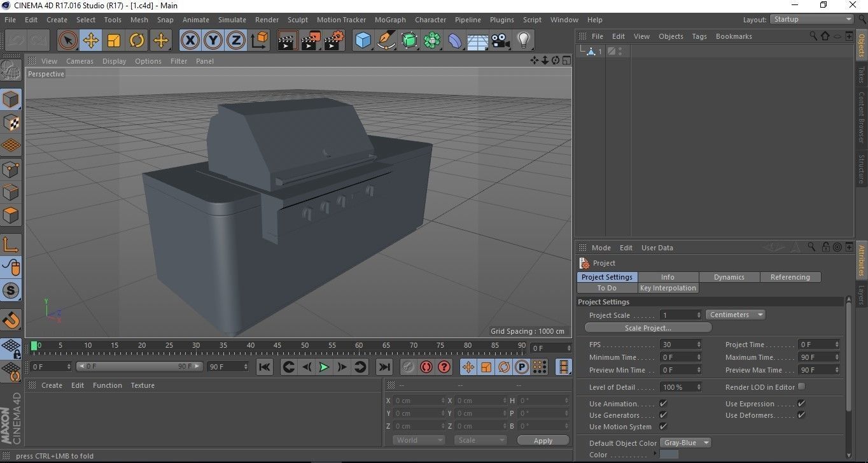868x463 pixels.
Task: Toggle Y-axis lock
Action: pos(213,41)
